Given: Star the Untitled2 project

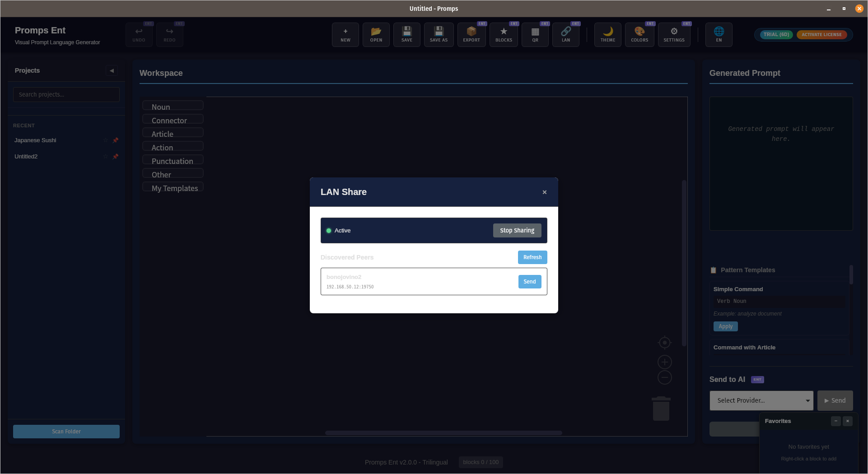Looking at the screenshot, I should click(x=105, y=157).
